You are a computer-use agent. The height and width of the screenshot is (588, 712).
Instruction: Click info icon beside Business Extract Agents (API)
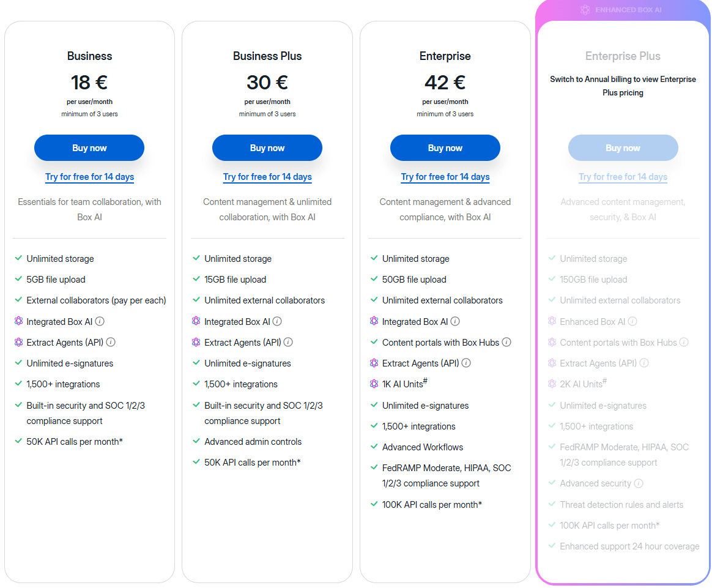tap(111, 342)
